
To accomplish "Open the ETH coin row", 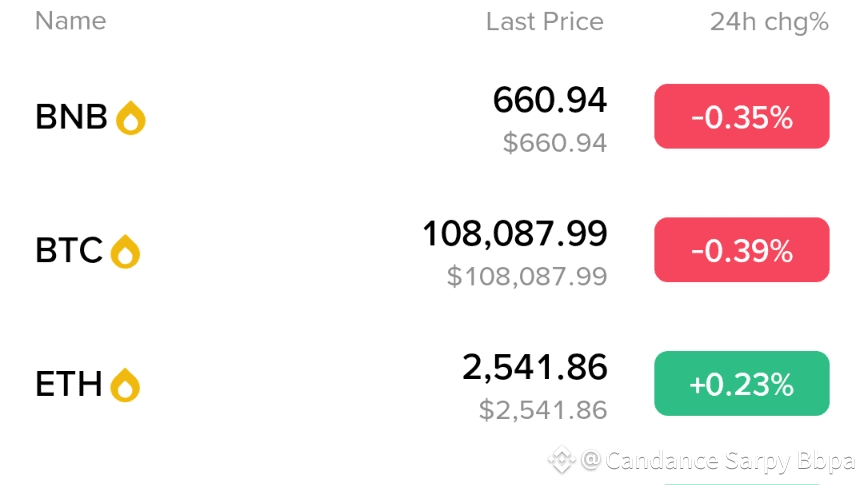I will [70, 384].
